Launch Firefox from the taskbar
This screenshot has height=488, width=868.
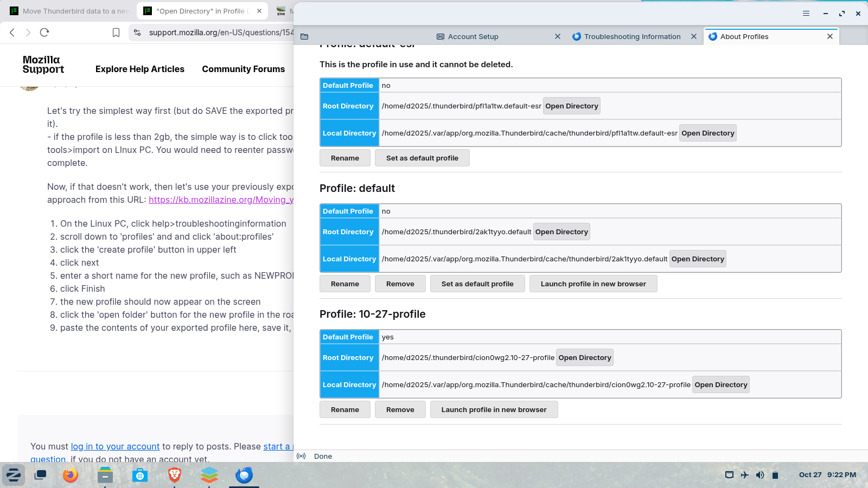point(71,476)
